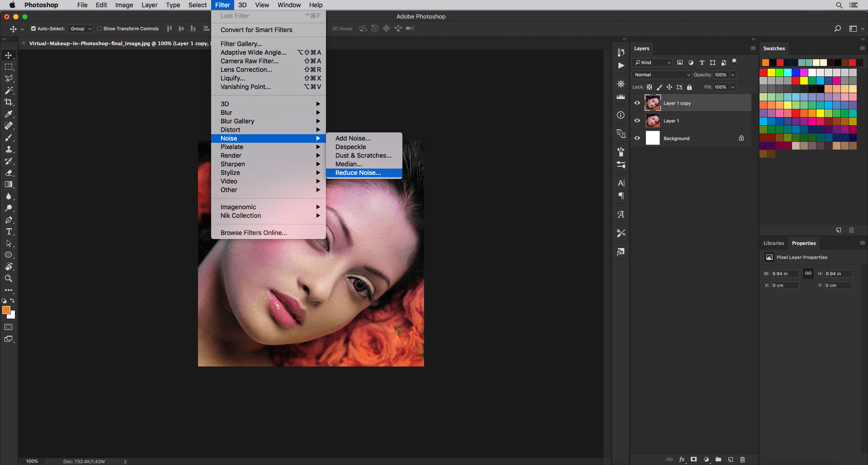Enable Show Transform Controls checkbox
The height and width of the screenshot is (465, 868).
pos(99,28)
